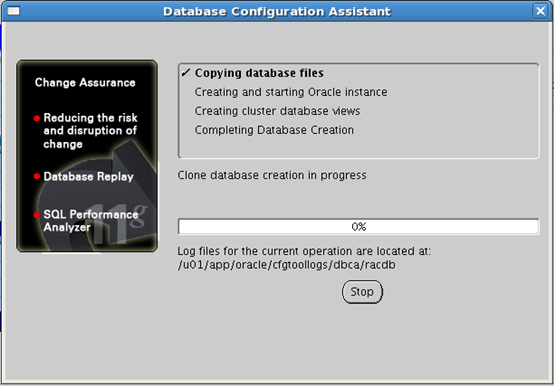Click the checkmark beside Copying database files
This screenshot has width=554, height=386.
pos(185,73)
